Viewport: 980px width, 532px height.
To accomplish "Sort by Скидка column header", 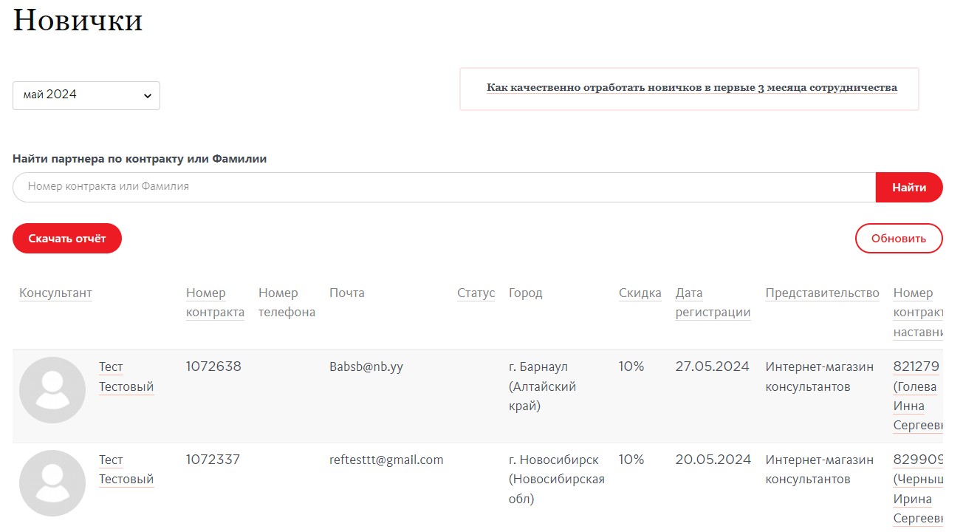I will [x=640, y=293].
